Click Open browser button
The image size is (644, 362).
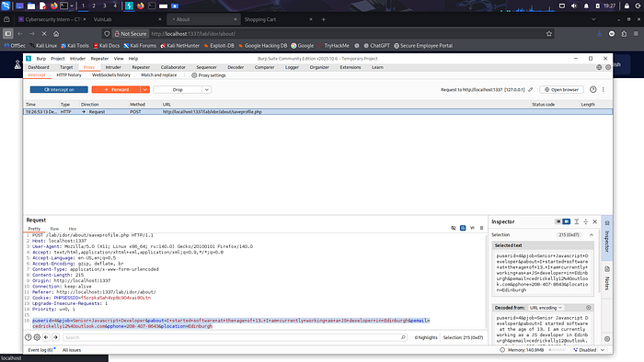561,89
